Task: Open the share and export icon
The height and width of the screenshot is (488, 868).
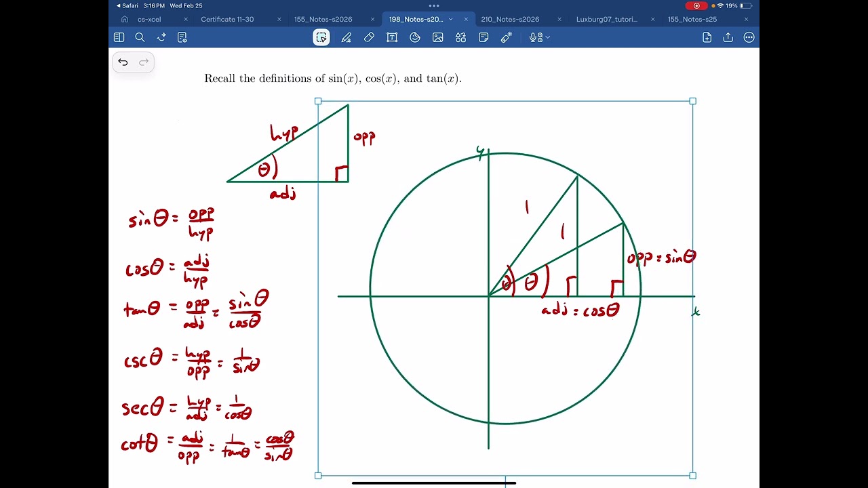Action: point(728,37)
